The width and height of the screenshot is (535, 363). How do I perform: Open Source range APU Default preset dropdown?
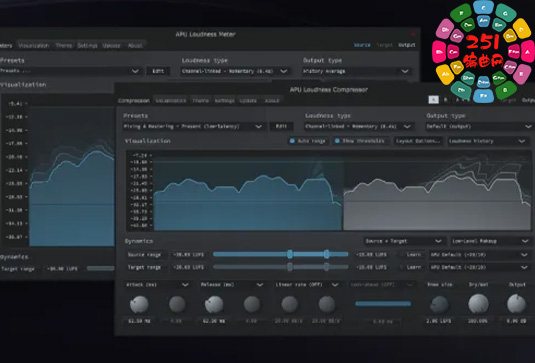tap(479, 255)
